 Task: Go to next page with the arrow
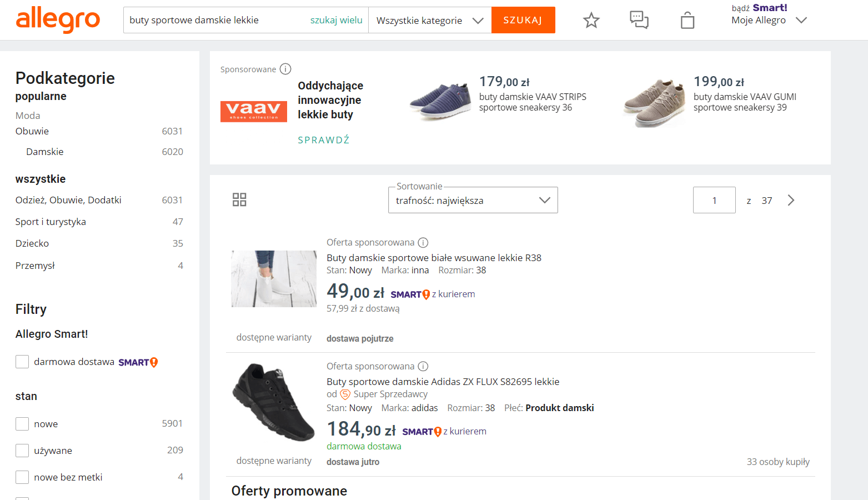(x=791, y=200)
